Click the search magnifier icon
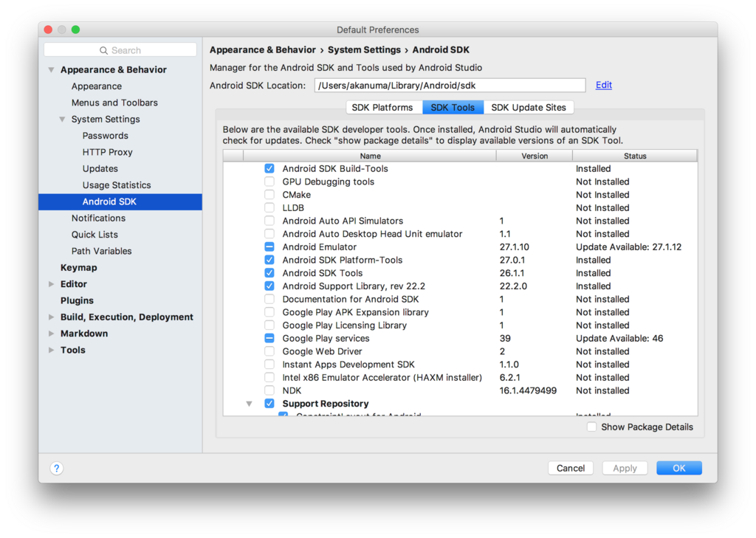 (103, 51)
